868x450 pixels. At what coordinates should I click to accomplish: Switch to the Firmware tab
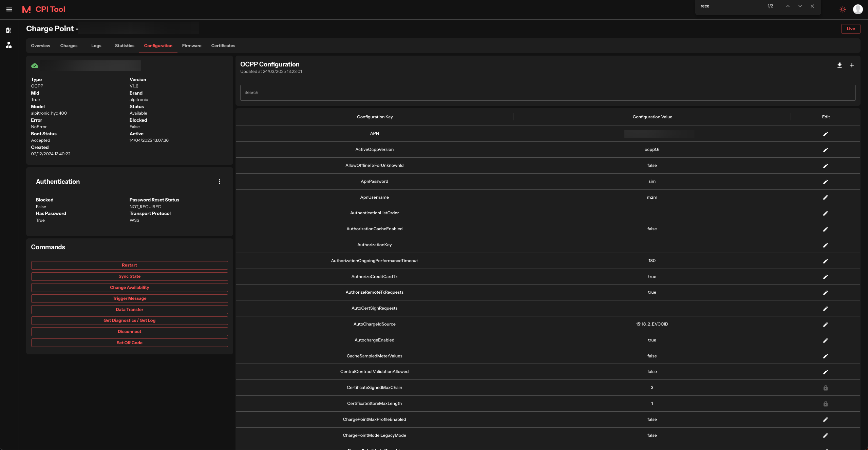click(x=191, y=46)
